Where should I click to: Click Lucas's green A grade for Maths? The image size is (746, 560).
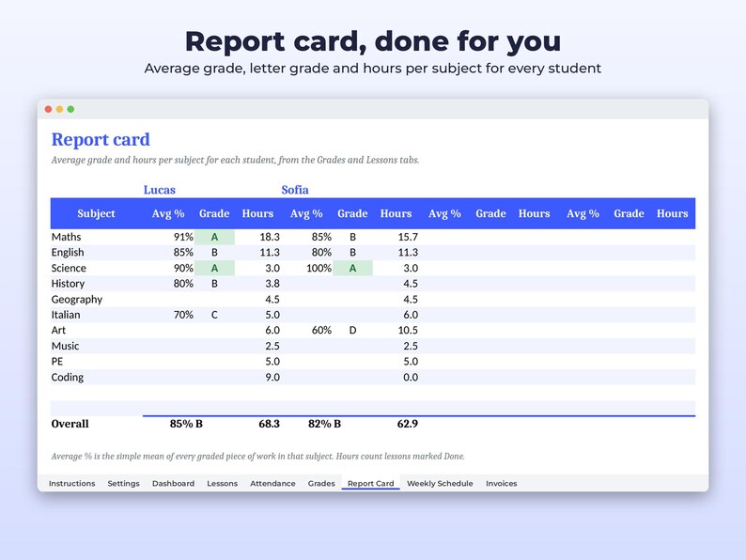tap(214, 237)
